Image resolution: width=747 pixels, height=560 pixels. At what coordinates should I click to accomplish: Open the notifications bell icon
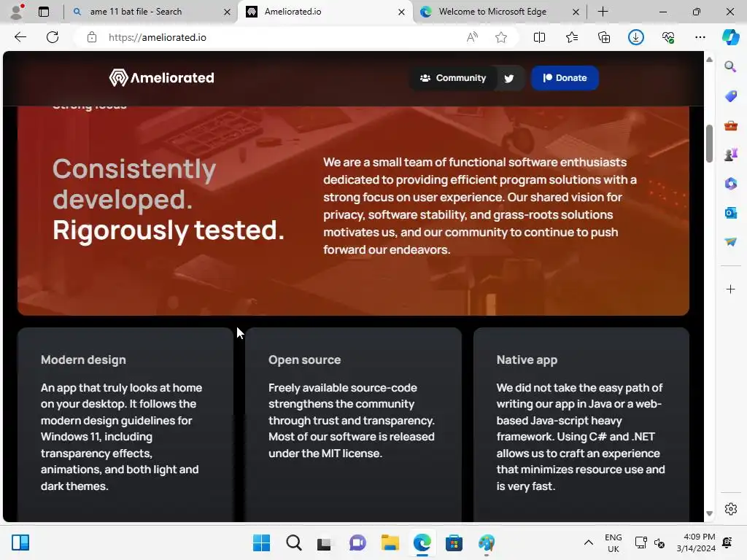pos(727,542)
